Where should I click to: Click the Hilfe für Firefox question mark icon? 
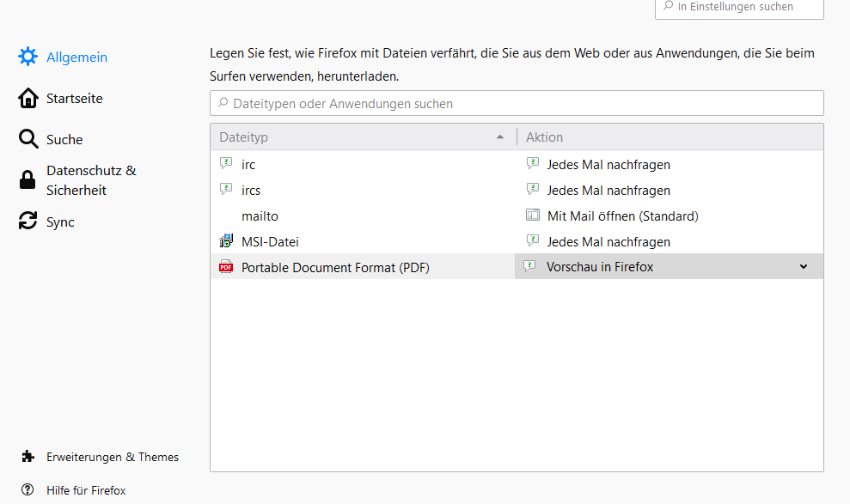(28, 489)
